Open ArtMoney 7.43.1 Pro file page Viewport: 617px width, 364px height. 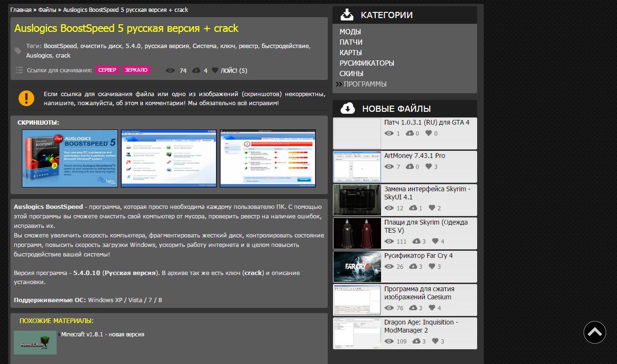(415, 156)
